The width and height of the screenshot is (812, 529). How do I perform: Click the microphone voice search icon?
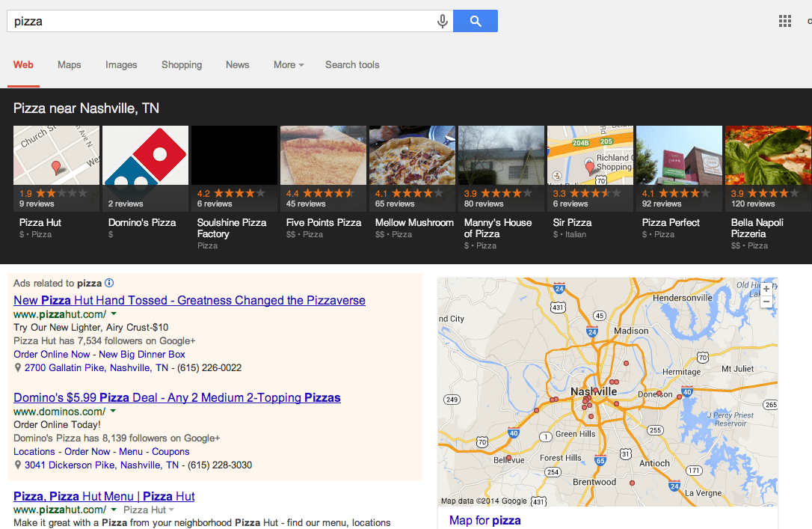[443, 20]
